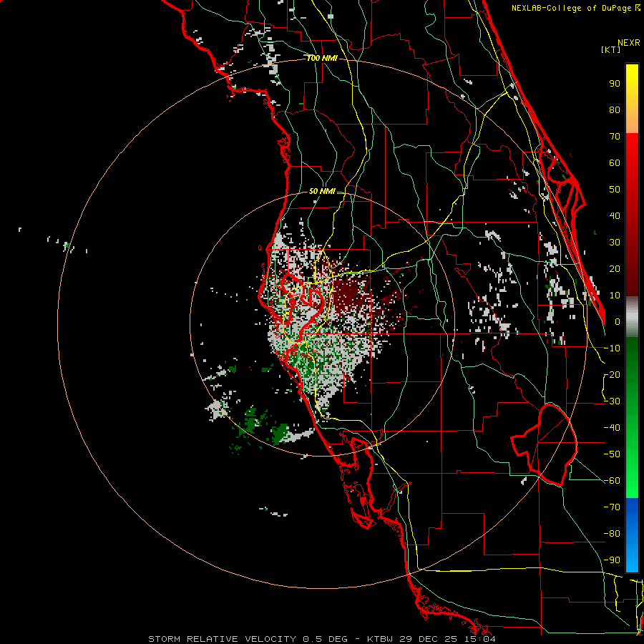
Task: Pick the blue bottom segment of velocity color bar
Action: coord(632,535)
